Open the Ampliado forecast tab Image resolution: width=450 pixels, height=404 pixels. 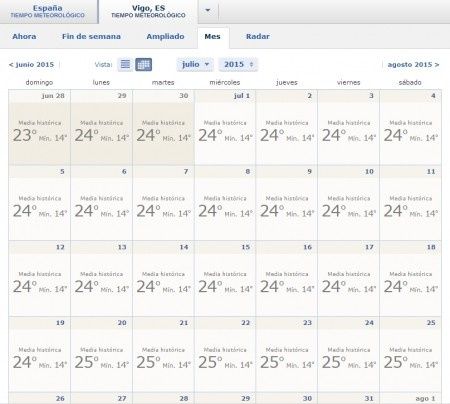click(x=165, y=37)
